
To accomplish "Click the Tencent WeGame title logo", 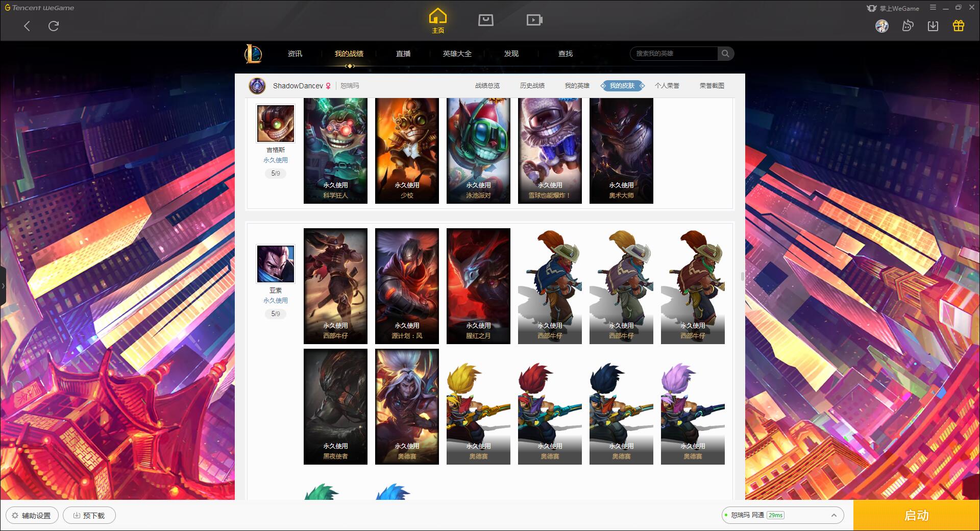I will 40,8.
